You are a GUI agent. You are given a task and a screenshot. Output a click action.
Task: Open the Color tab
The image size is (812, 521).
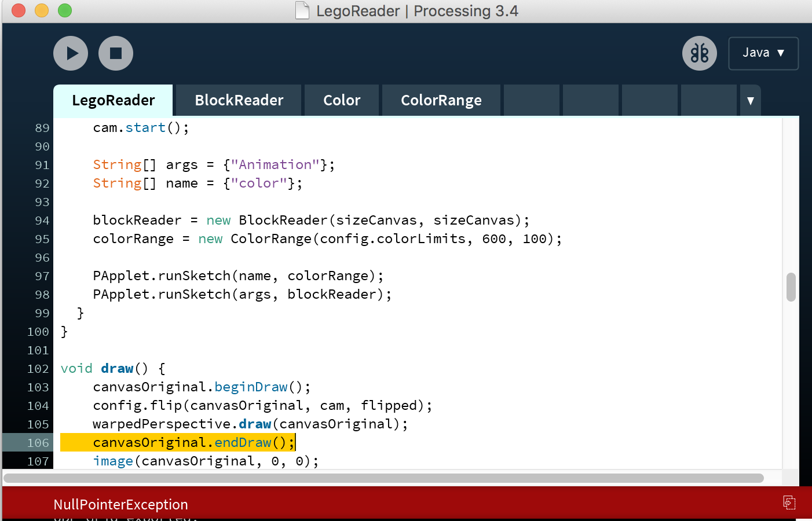pyautogui.click(x=342, y=100)
